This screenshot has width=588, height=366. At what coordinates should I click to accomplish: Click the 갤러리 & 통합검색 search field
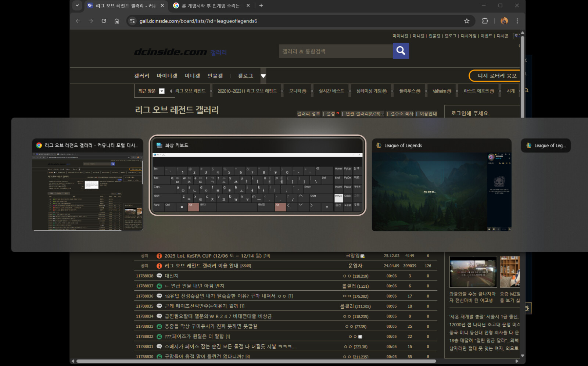tap(335, 51)
